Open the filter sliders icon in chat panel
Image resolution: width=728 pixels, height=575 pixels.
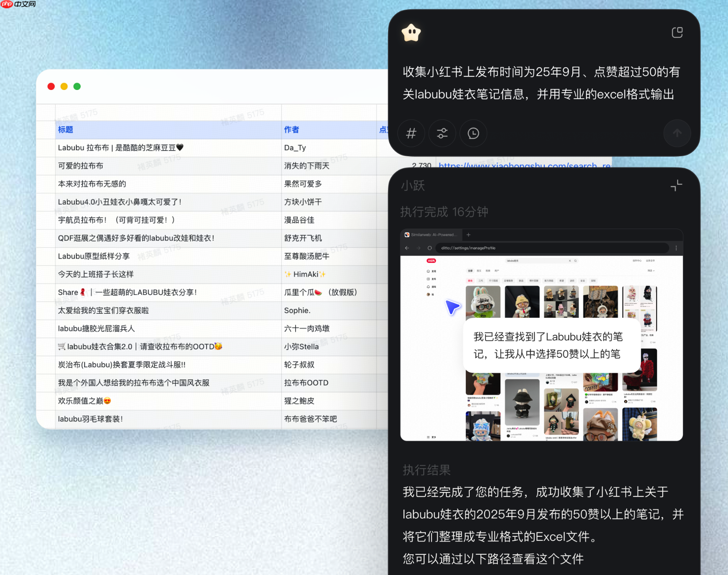point(442,133)
